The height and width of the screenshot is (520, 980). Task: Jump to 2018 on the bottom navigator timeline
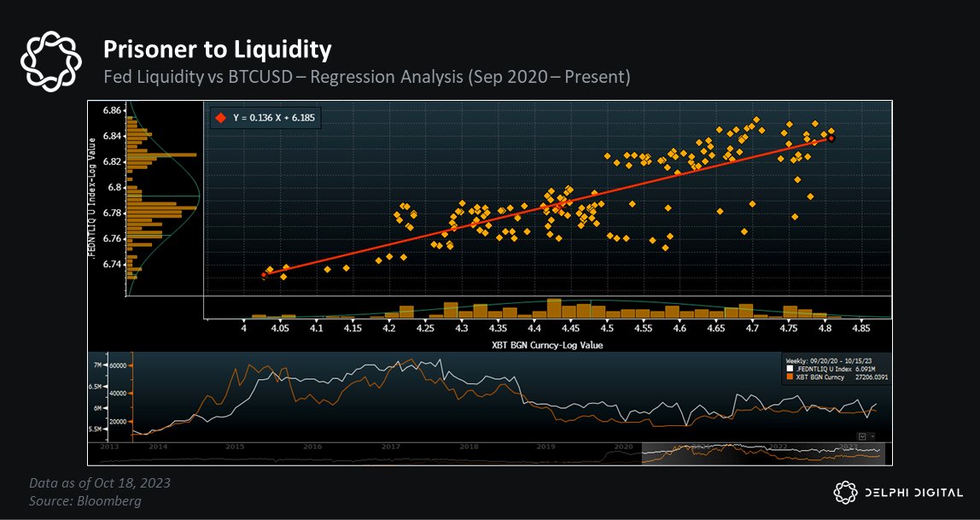(x=469, y=447)
